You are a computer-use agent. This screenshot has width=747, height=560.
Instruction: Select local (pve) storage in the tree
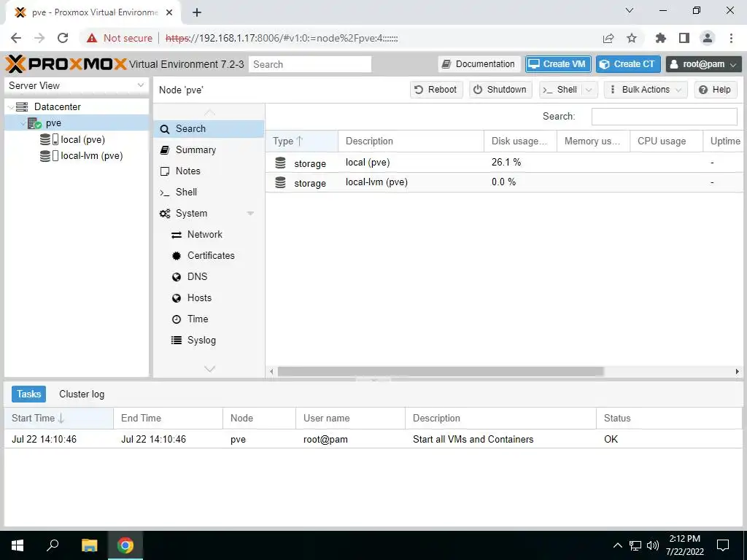pyautogui.click(x=82, y=139)
